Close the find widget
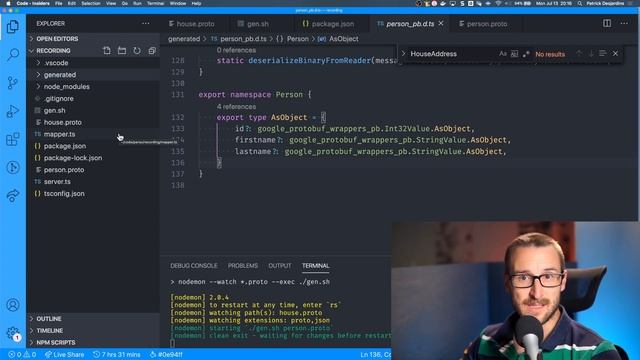 point(615,53)
